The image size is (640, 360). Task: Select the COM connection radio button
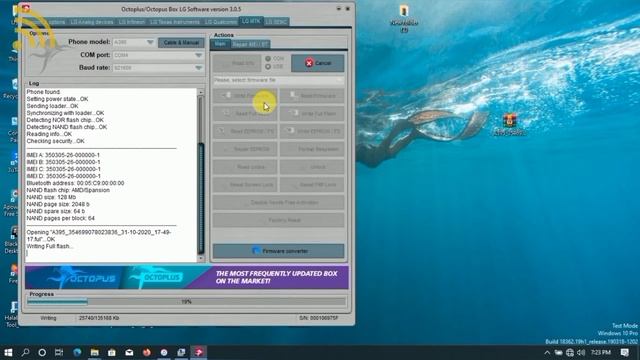268,59
